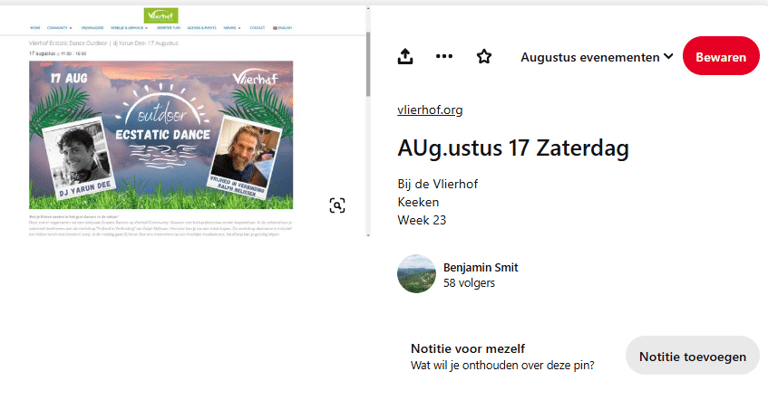Open visual search lens icon on pin image
768x400 pixels.
337,206
